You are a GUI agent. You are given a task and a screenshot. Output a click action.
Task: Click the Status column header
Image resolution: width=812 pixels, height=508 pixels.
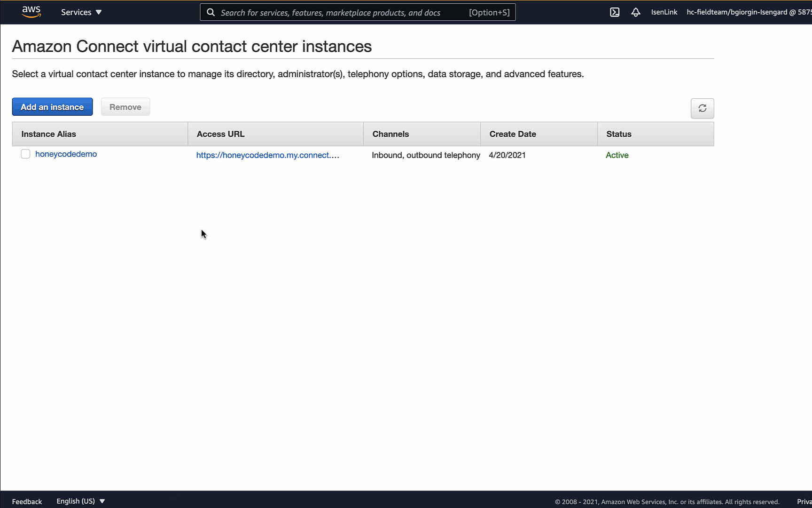[x=656, y=134]
